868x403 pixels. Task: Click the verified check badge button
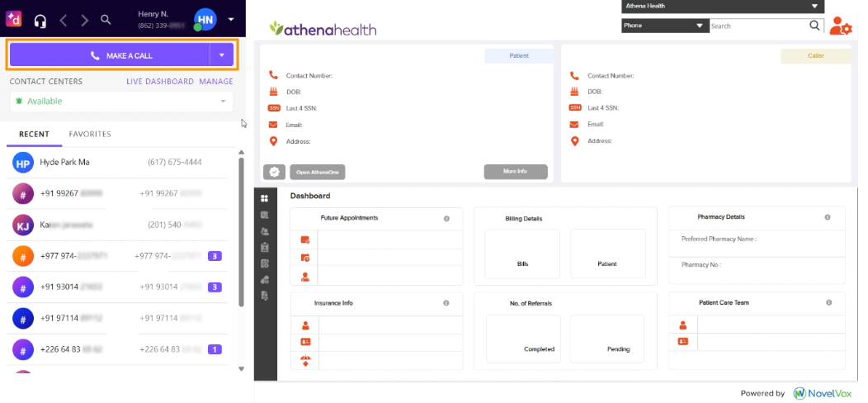pos(274,173)
